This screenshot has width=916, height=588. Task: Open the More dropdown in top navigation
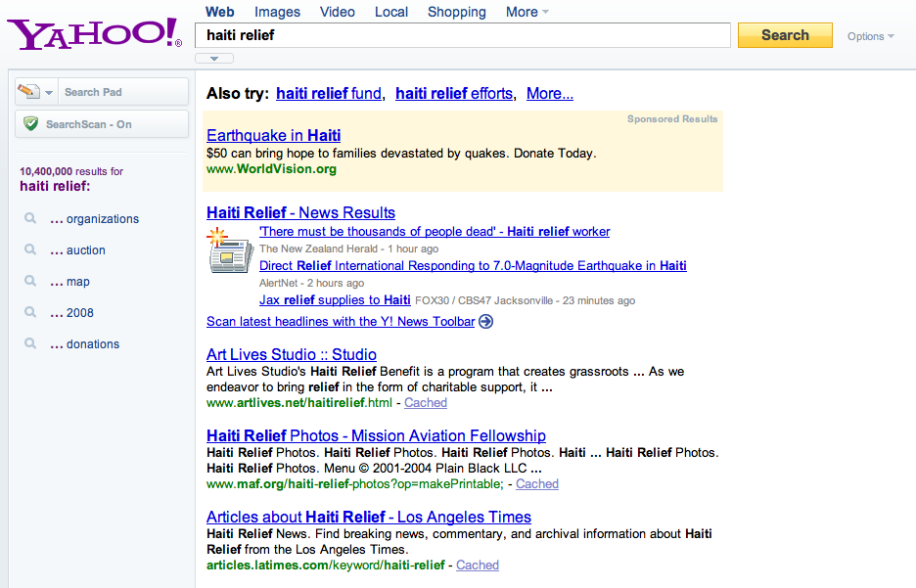pos(527,12)
